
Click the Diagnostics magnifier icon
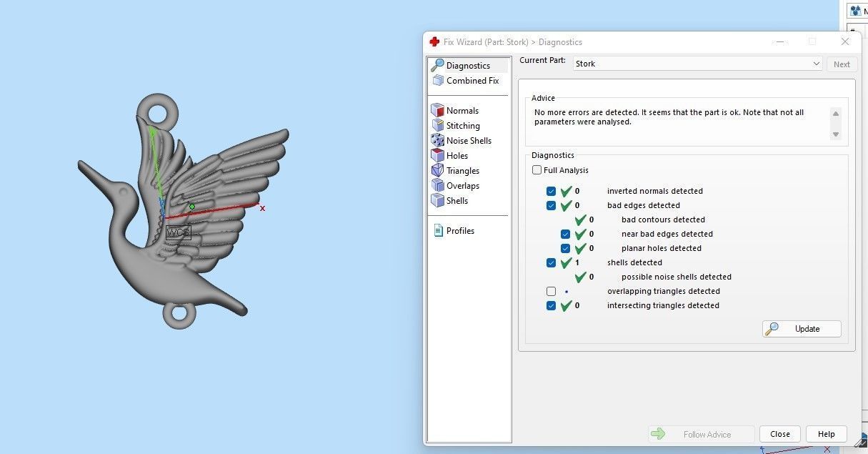437,65
